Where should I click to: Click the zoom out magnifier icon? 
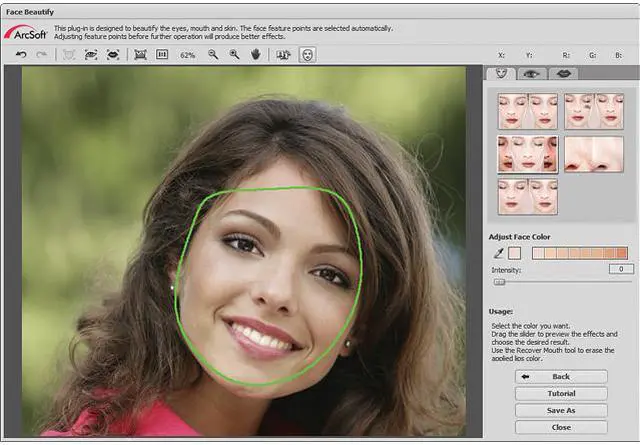pyautogui.click(x=213, y=55)
